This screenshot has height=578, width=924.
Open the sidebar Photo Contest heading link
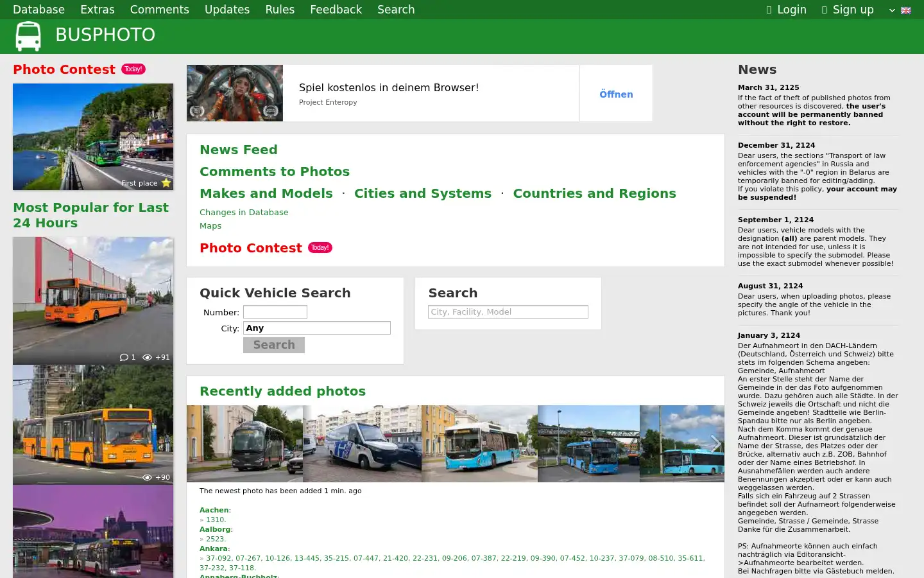(64, 69)
